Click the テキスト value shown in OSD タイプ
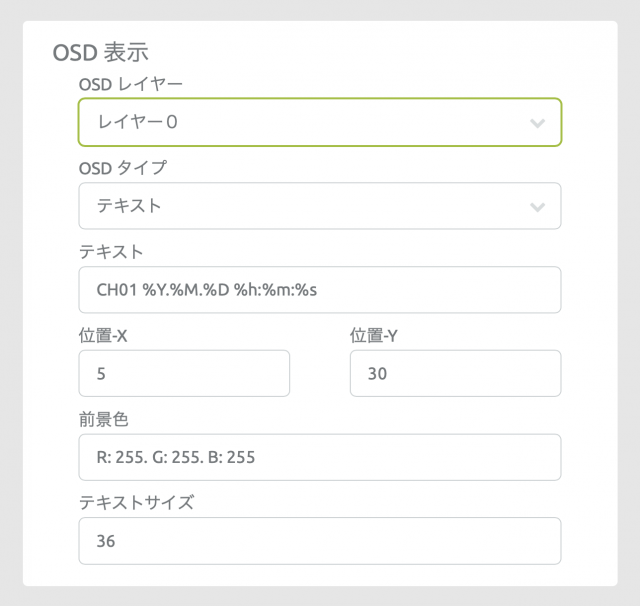640x606 pixels. (x=129, y=207)
